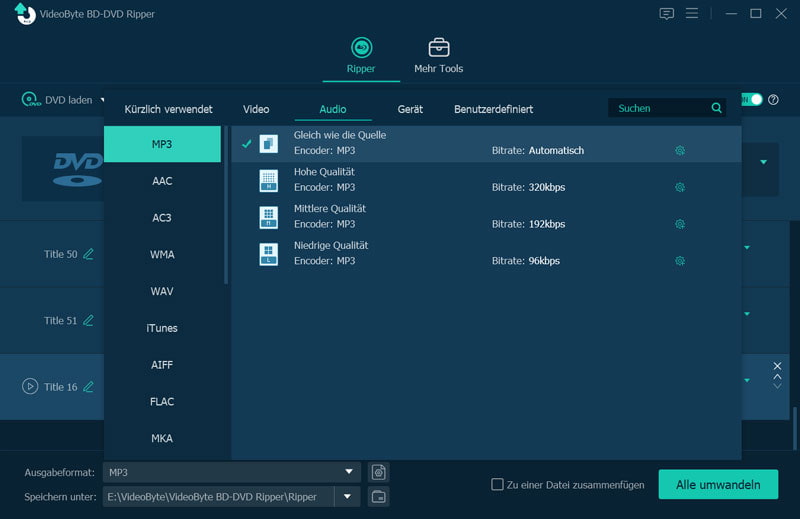Click the format settings icon beside Ausgabeformat
The image size is (800, 519).
pos(378,472)
